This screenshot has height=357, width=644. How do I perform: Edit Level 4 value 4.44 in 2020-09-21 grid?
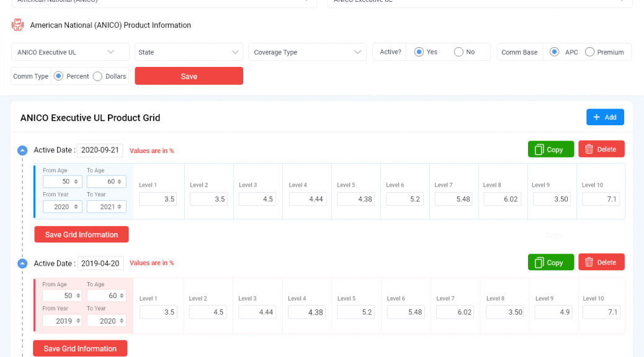coord(308,199)
